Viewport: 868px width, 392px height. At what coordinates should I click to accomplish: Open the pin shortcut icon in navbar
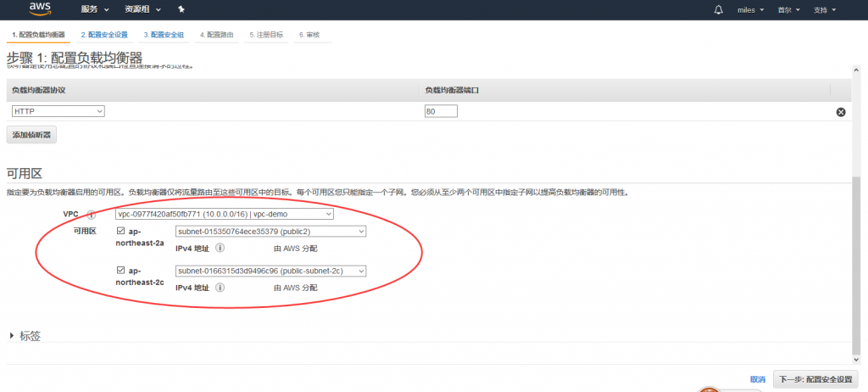(x=181, y=10)
